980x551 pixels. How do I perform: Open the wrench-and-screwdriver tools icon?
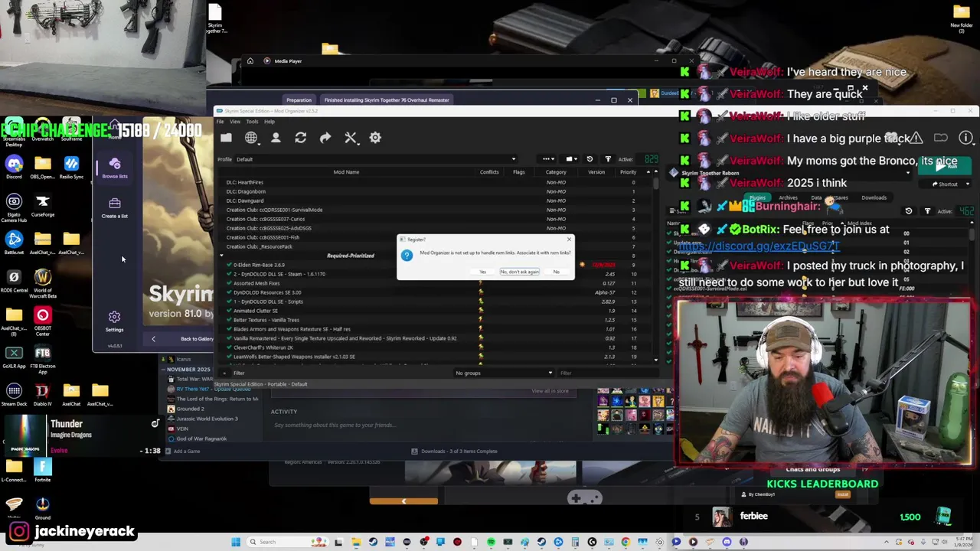click(351, 138)
